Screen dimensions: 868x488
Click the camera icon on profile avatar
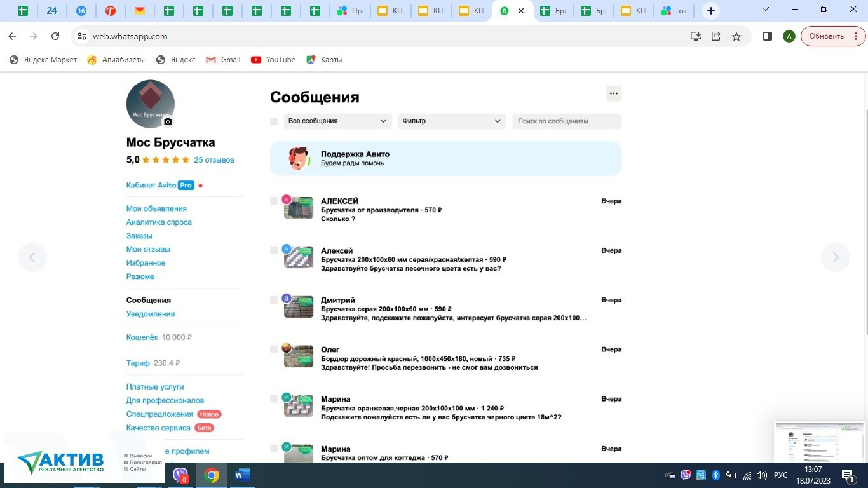point(168,121)
